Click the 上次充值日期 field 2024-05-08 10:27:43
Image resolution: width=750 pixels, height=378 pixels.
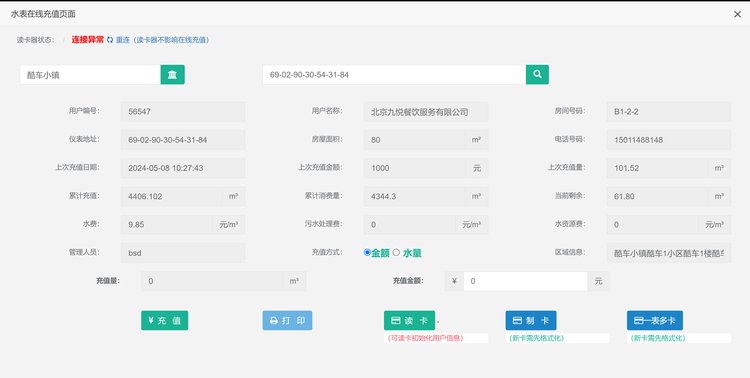pyautogui.click(x=183, y=168)
